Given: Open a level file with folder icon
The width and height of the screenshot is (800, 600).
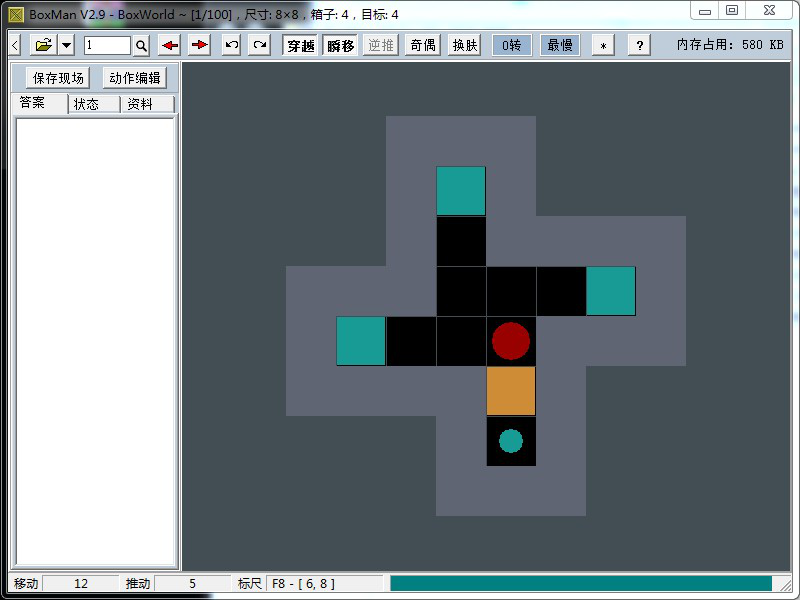Looking at the screenshot, I should click(43, 45).
